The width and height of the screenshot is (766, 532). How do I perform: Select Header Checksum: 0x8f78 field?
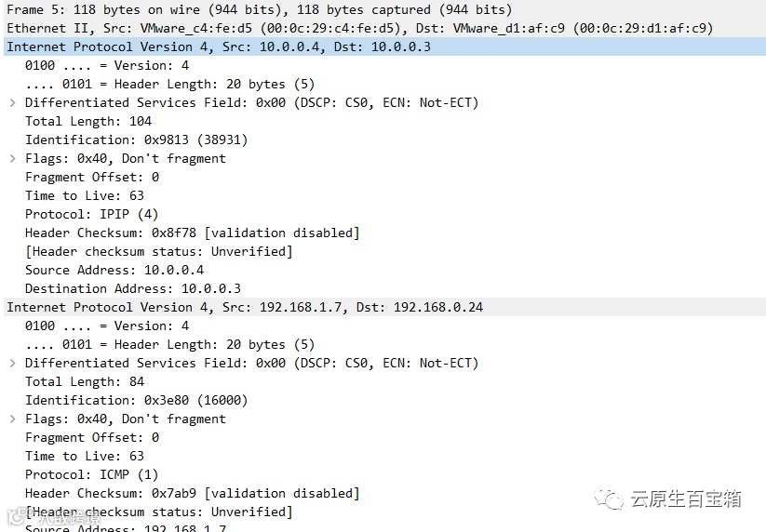click(x=193, y=233)
